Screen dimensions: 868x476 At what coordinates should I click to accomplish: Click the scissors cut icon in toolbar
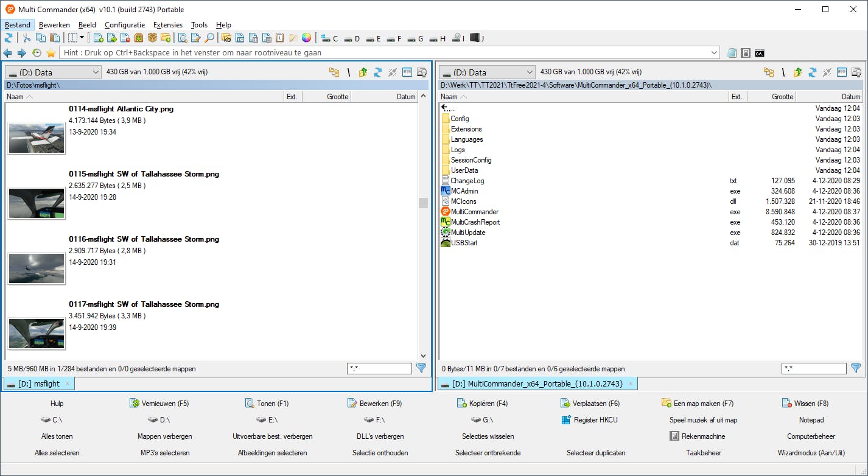pyautogui.click(x=27, y=38)
